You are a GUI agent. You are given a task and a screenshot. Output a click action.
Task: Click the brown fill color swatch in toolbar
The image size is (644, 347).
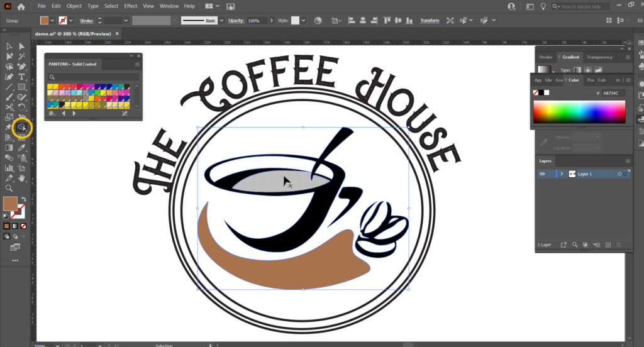(x=10, y=204)
